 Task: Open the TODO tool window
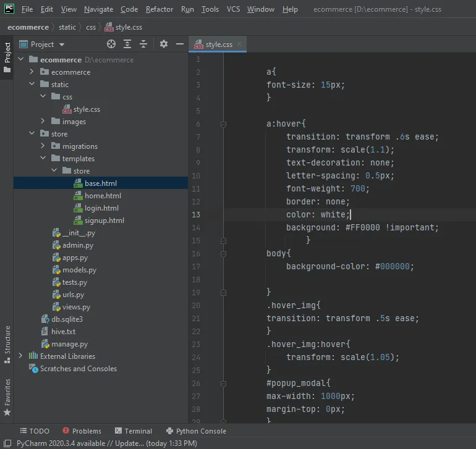35,431
